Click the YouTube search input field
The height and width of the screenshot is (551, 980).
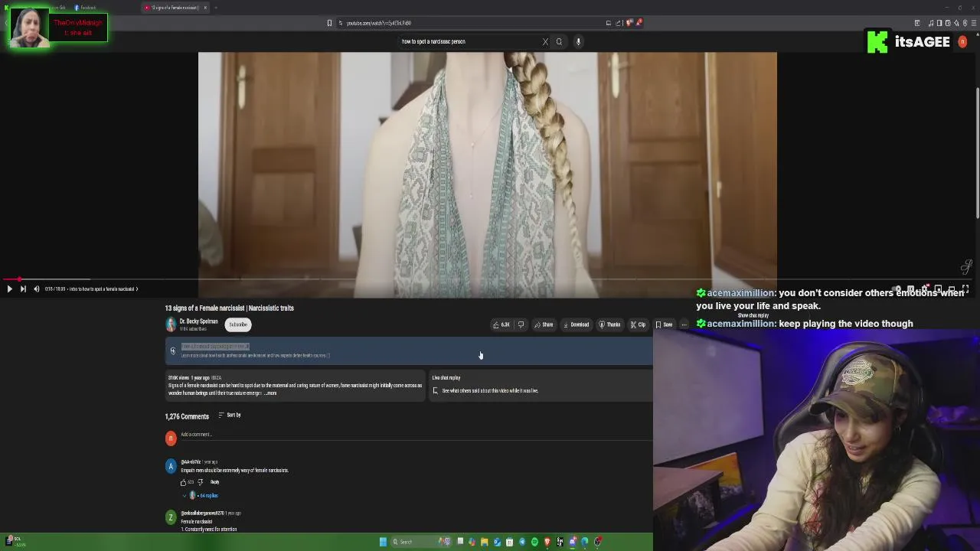click(x=467, y=41)
